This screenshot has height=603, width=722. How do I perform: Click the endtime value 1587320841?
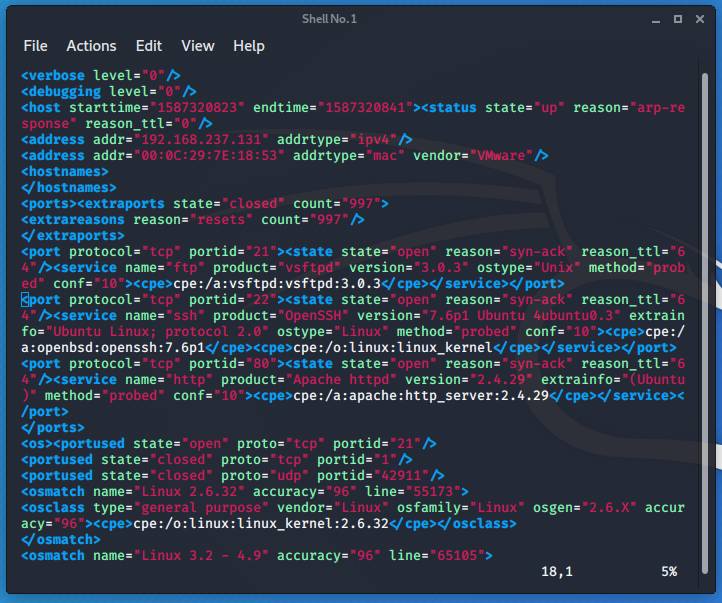click(x=365, y=108)
